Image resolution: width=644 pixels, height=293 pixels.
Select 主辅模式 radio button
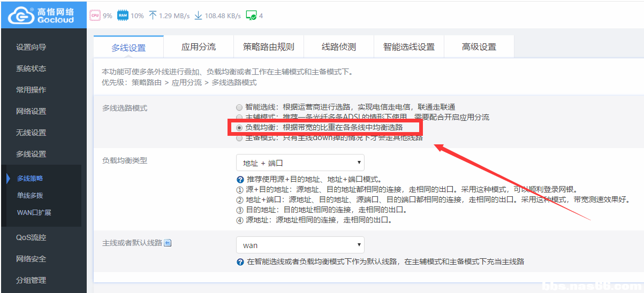(x=239, y=117)
